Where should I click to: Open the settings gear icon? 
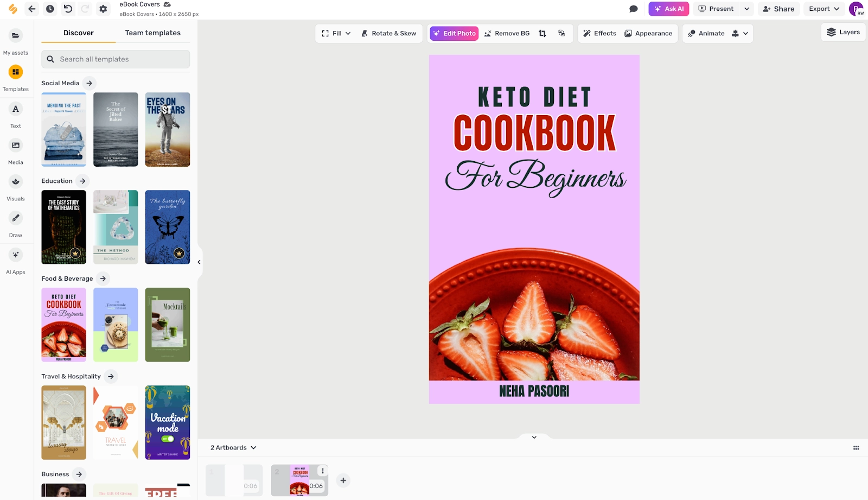pos(103,9)
